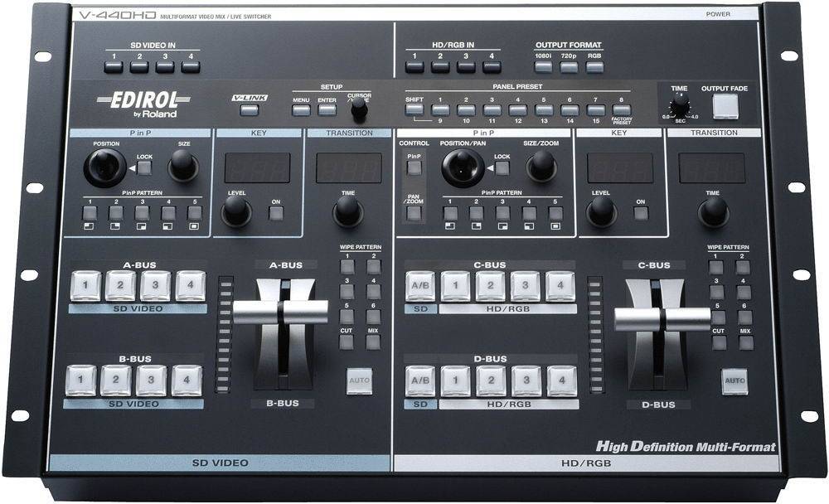This screenshot has width=829, height=504.
Task: Recall PANEL PRESET 4
Action: pyautogui.click(x=517, y=110)
